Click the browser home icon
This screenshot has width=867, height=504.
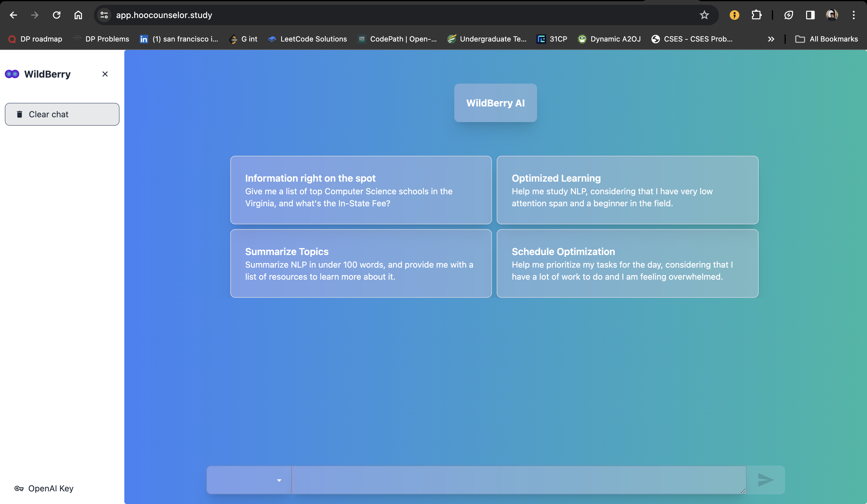pos(78,15)
